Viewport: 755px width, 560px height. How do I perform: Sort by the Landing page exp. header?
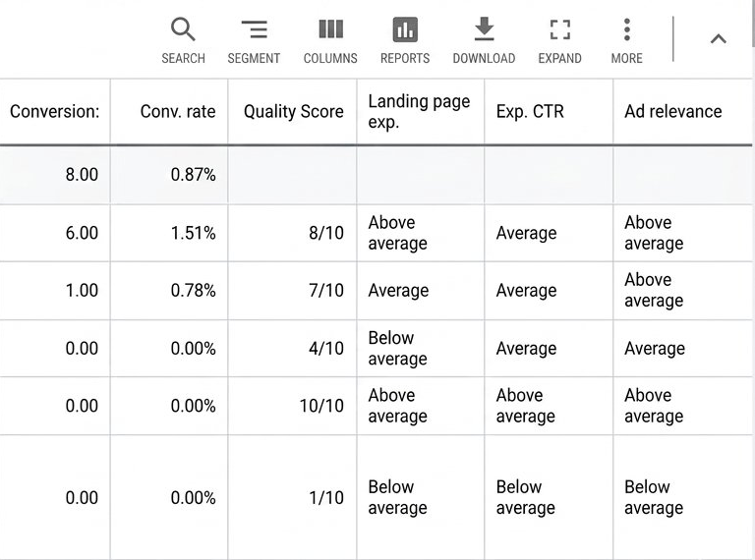click(x=419, y=112)
